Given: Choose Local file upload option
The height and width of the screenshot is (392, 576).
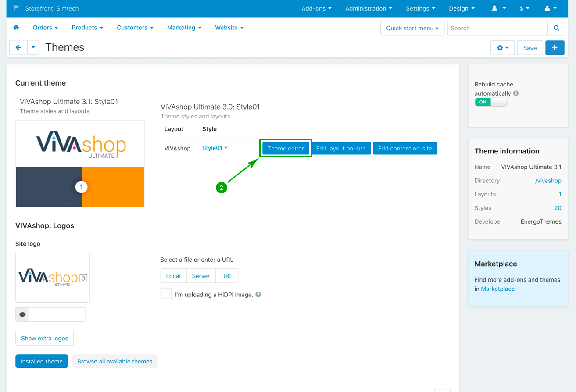Looking at the screenshot, I should tap(173, 276).
